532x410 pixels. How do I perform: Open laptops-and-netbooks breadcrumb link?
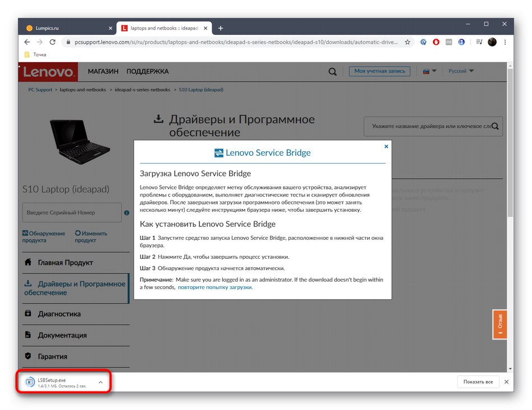coord(83,90)
